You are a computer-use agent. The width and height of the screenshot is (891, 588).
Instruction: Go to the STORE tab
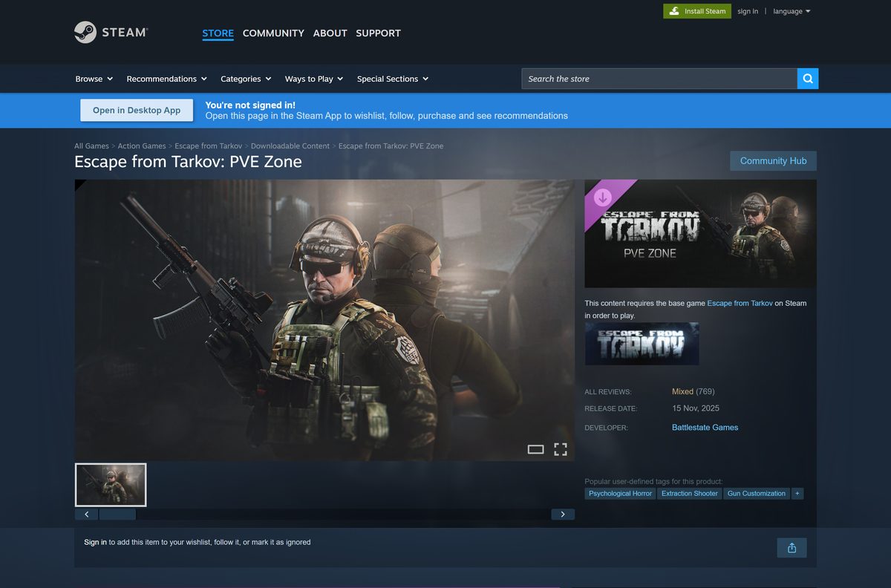(218, 33)
